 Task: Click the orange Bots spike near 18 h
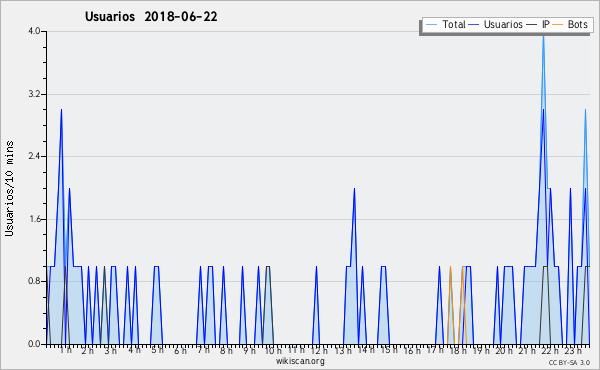450,267
